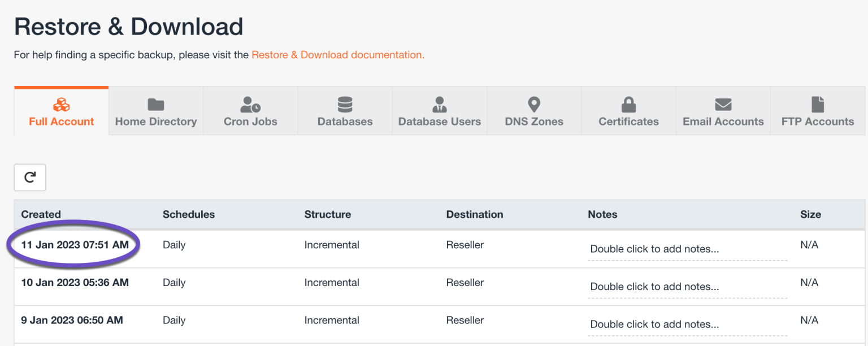The image size is (868, 346).
Task: Open the Restore & Download documentation link
Action: pos(337,55)
